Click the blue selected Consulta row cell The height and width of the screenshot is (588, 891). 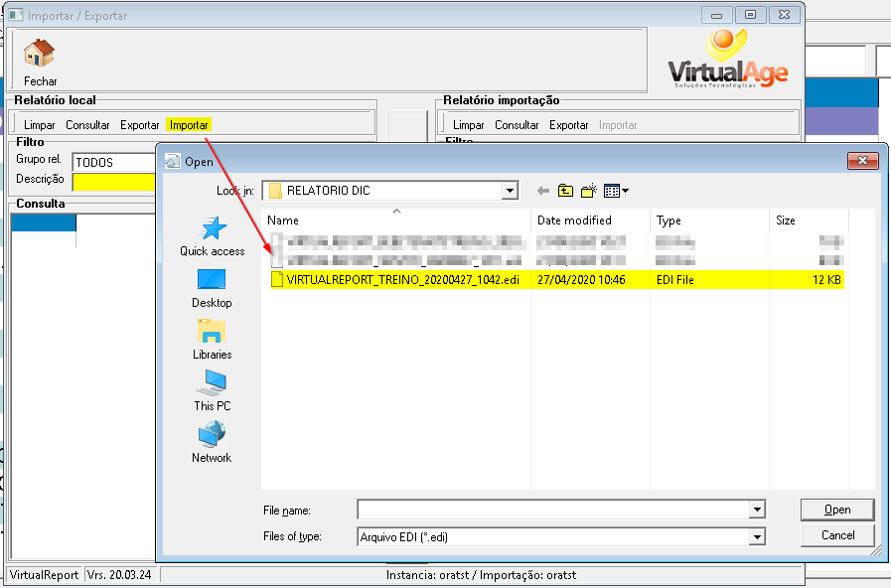(43, 222)
